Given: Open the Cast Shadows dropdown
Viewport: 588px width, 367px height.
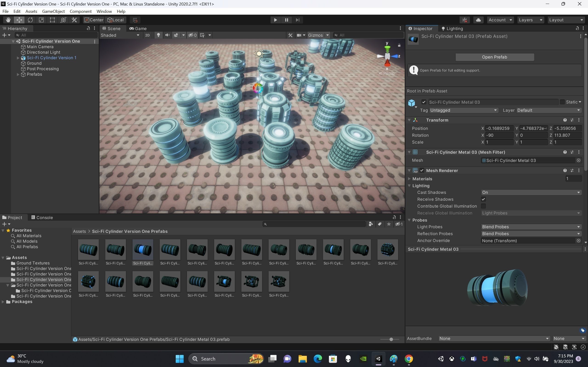Looking at the screenshot, I should 531,192.
